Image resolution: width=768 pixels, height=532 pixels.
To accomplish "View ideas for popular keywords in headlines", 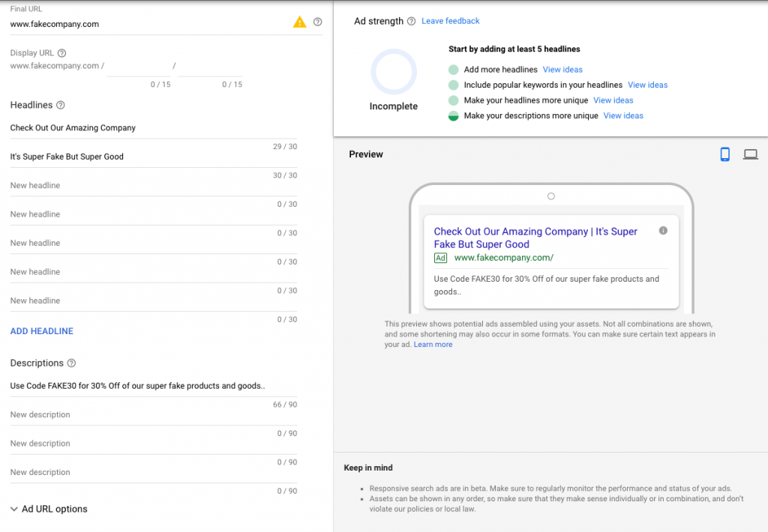I will (647, 85).
